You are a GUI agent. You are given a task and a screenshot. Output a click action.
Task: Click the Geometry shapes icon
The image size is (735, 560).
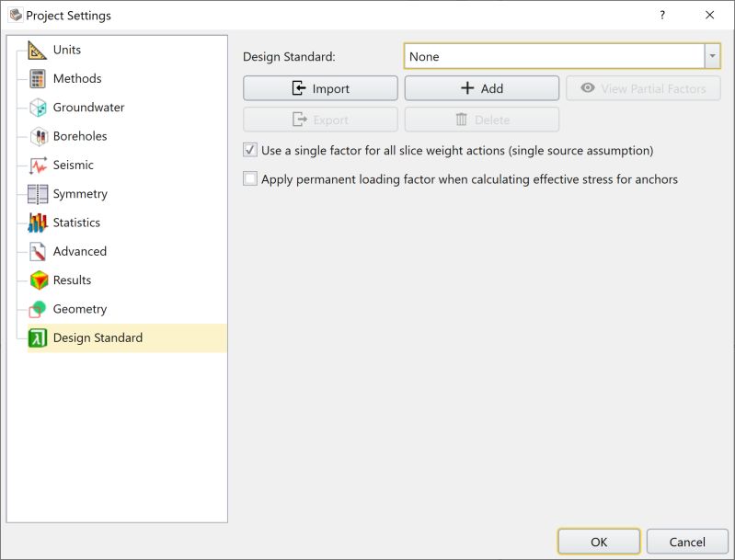(38, 309)
